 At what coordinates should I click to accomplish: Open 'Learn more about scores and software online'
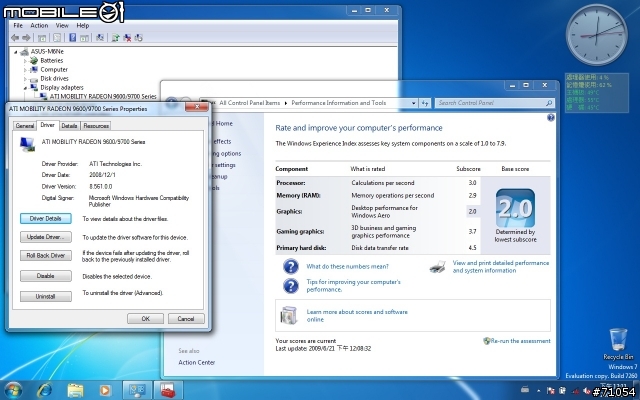tap(357, 316)
